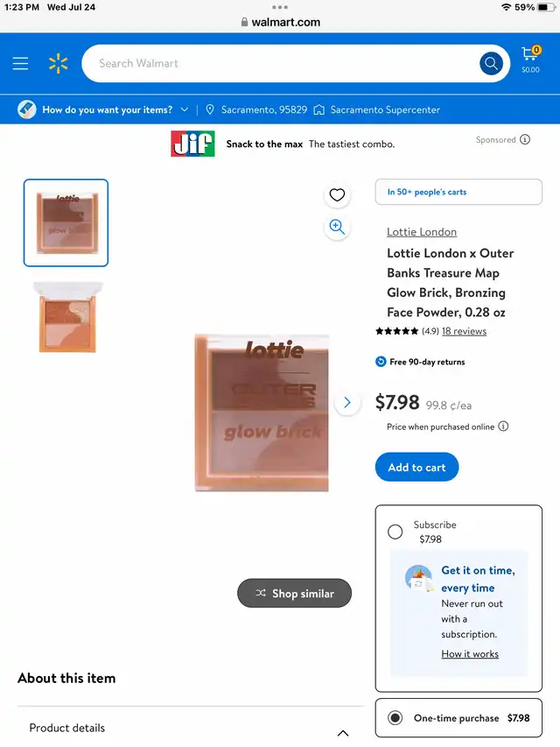Tap the search magnifier button
560x747 pixels.
click(491, 63)
